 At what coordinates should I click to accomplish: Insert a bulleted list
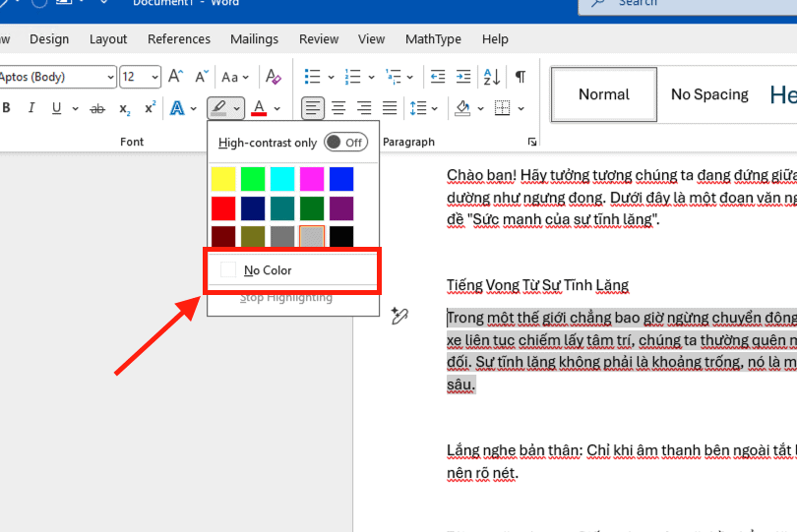coord(312,77)
